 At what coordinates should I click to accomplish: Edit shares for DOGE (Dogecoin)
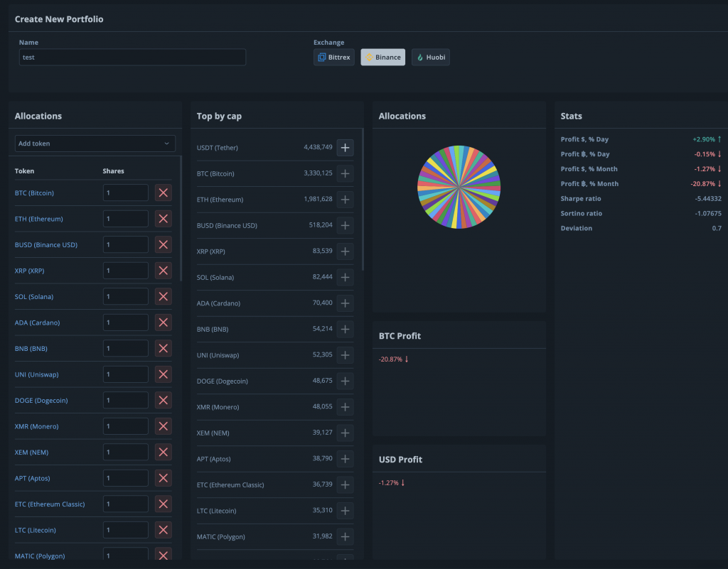(125, 401)
